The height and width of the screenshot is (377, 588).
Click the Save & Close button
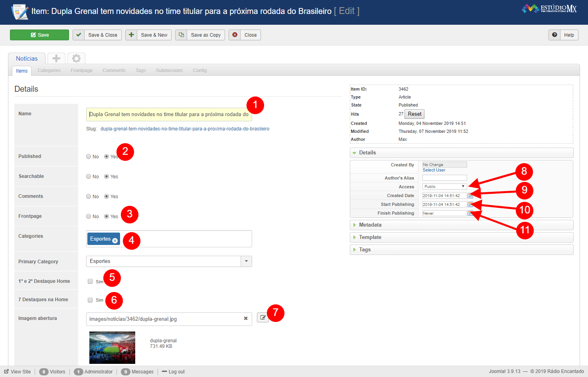click(x=97, y=35)
